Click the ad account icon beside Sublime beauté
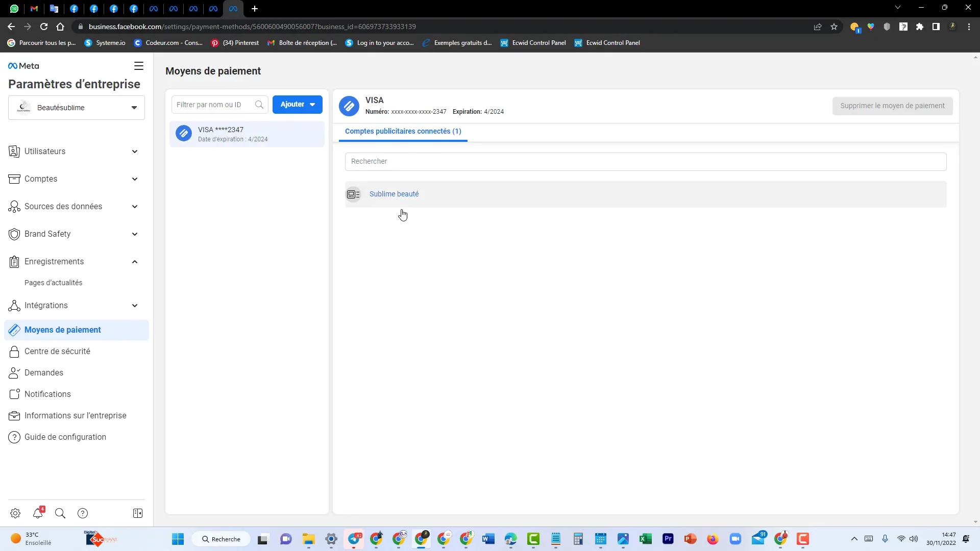The width and height of the screenshot is (980, 551). [x=353, y=194]
